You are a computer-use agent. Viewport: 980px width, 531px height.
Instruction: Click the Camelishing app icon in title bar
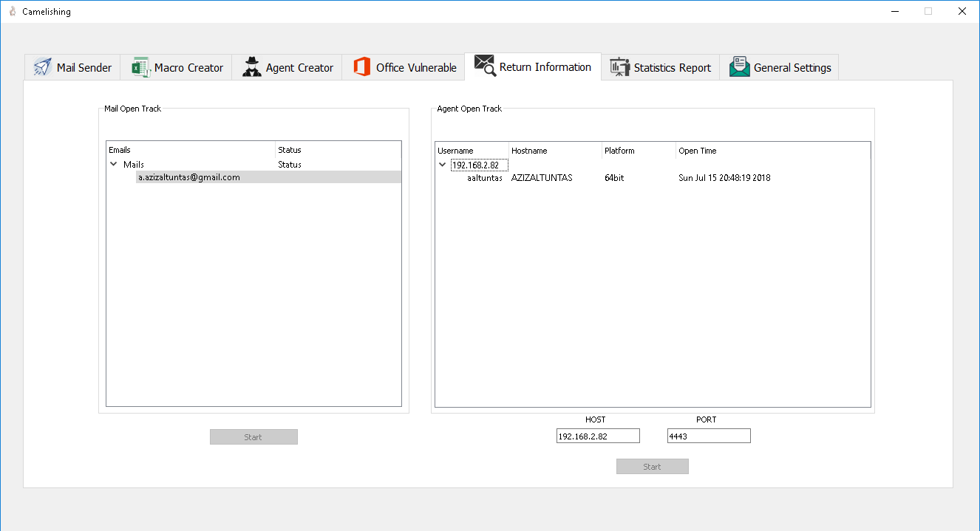[12, 11]
